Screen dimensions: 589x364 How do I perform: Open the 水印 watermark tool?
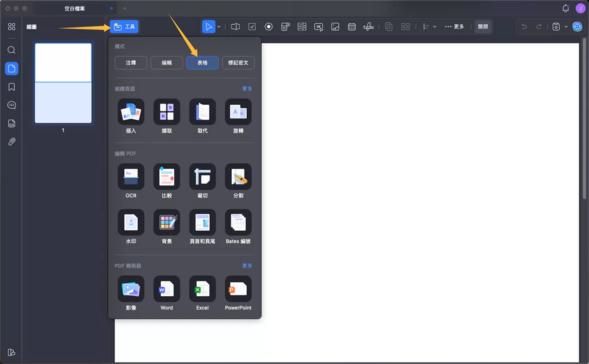pyautogui.click(x=131, y=226)
